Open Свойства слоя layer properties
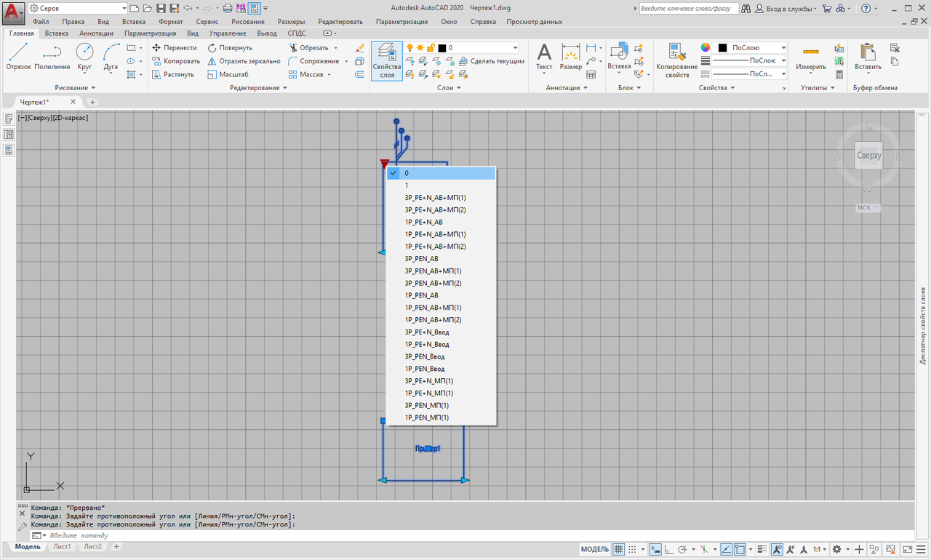 [x=387, y=60]
